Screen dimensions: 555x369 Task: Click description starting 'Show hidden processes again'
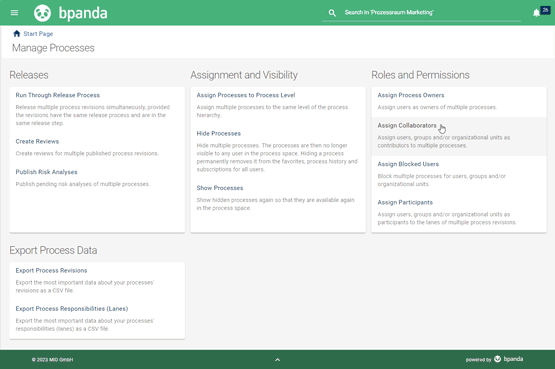(275, 204)
